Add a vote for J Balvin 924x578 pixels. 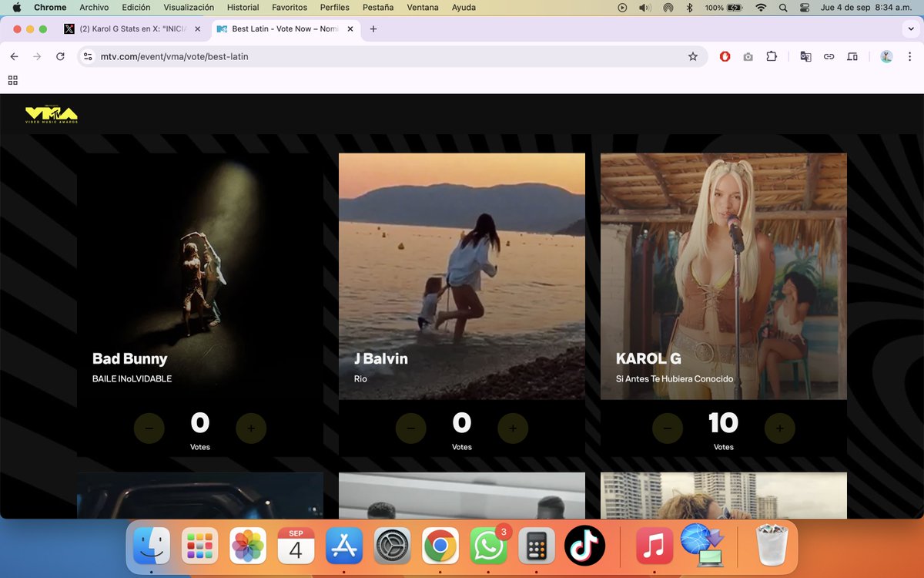[513, 428]
